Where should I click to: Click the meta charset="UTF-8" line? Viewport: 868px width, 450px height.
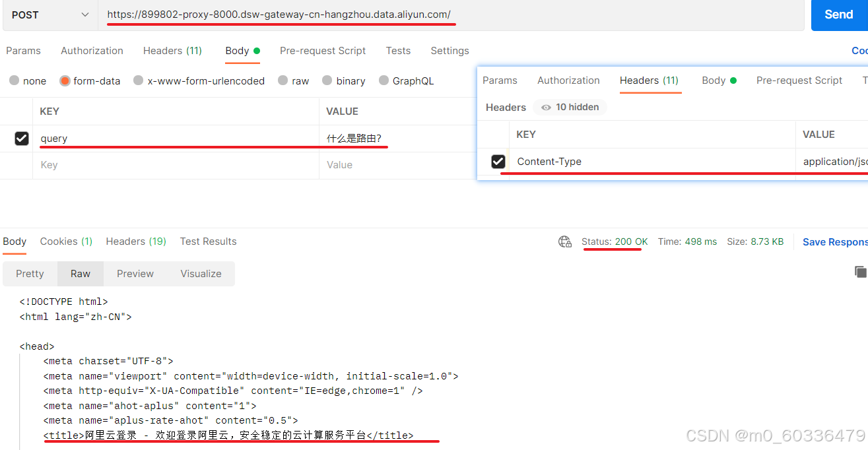(x=108, y=361)
